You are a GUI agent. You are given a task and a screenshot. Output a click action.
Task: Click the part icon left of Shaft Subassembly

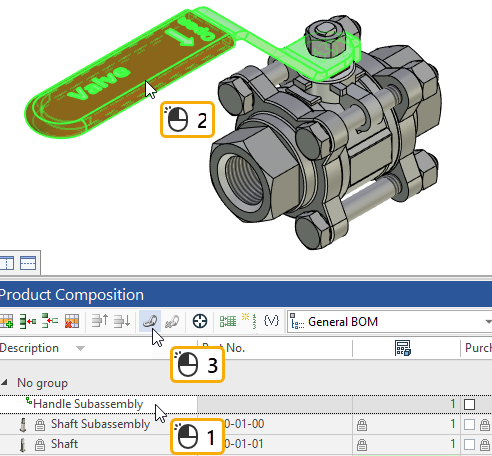[23, 425]
